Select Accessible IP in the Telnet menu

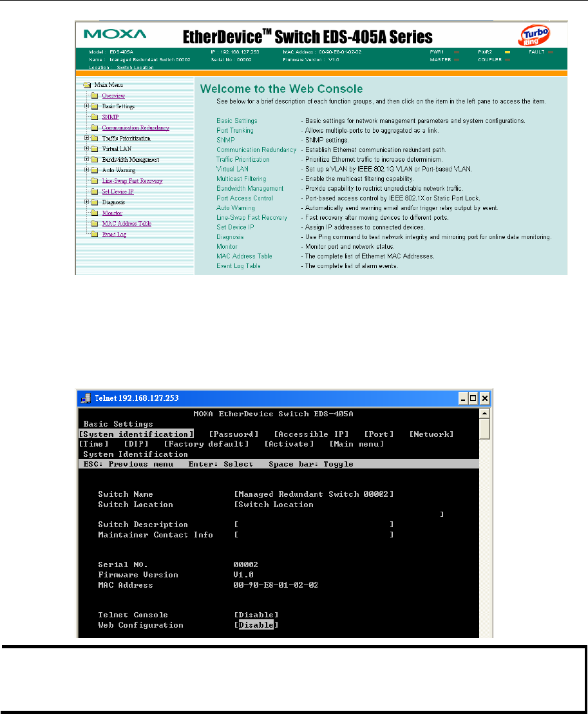pos(311,434)
